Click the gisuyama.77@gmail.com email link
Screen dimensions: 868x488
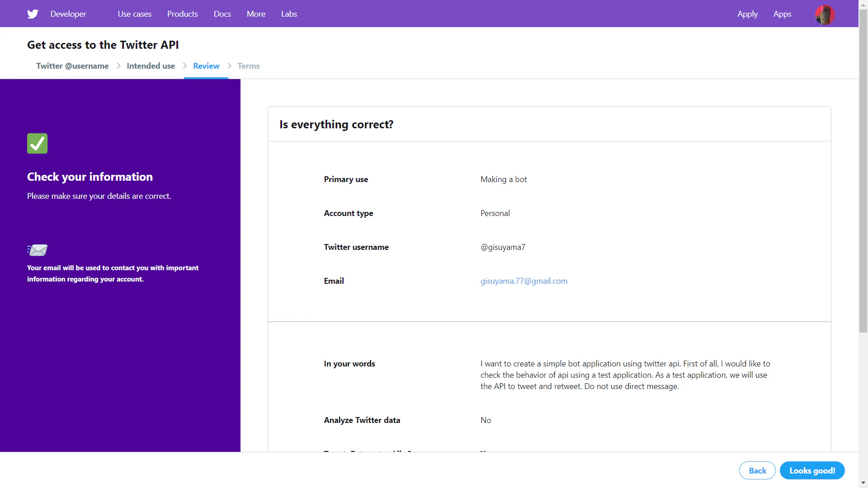(524, 281)
